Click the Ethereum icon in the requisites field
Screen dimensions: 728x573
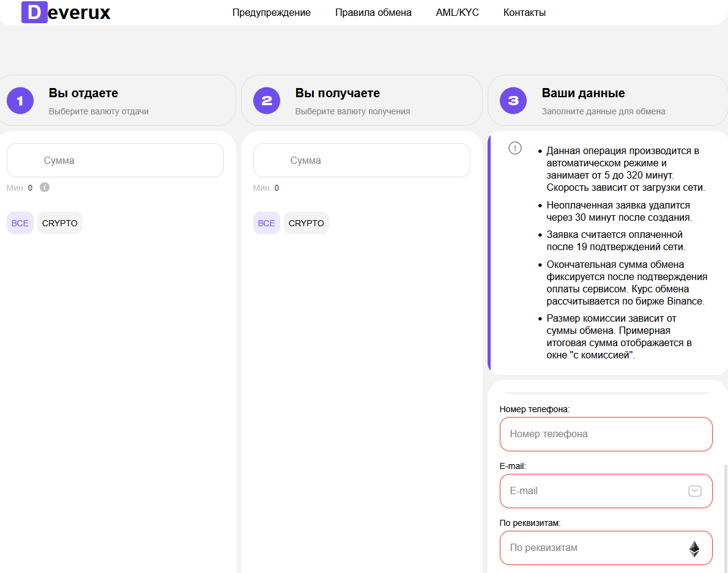(x=694, y=548)
